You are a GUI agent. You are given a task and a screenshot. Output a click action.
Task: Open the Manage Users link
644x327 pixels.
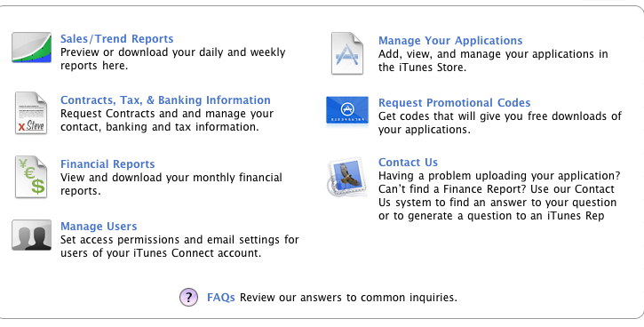[x=99, y=226]
